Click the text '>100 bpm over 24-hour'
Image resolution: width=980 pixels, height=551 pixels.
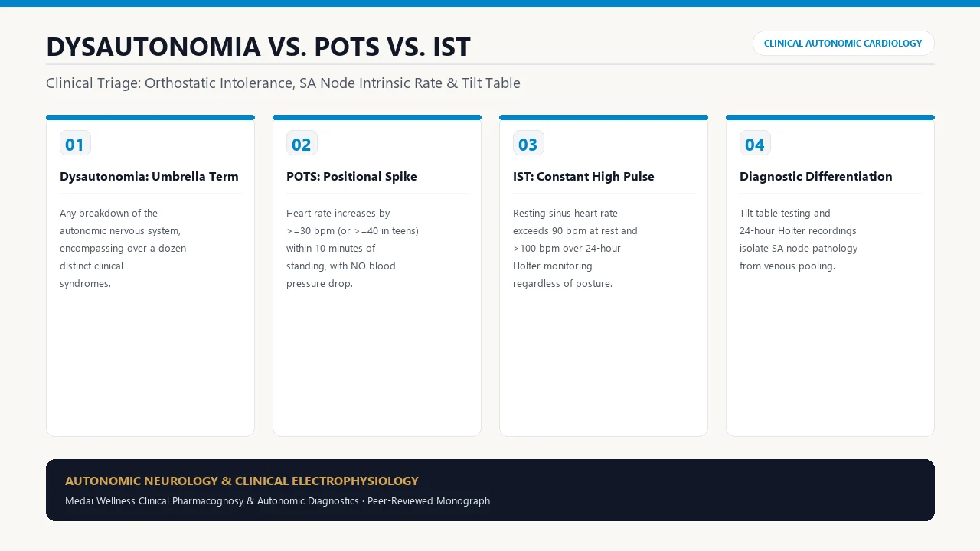tap(567, 249)
